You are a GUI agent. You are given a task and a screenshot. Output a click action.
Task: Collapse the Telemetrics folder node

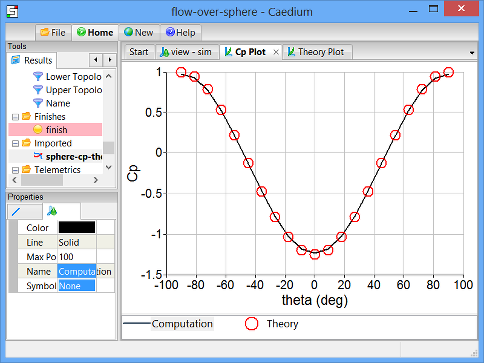point(15,170)
